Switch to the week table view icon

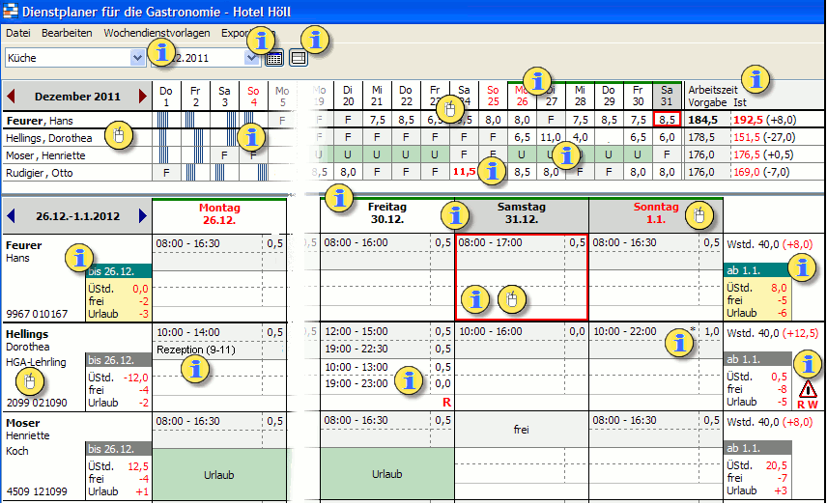(x=298, y=58)
